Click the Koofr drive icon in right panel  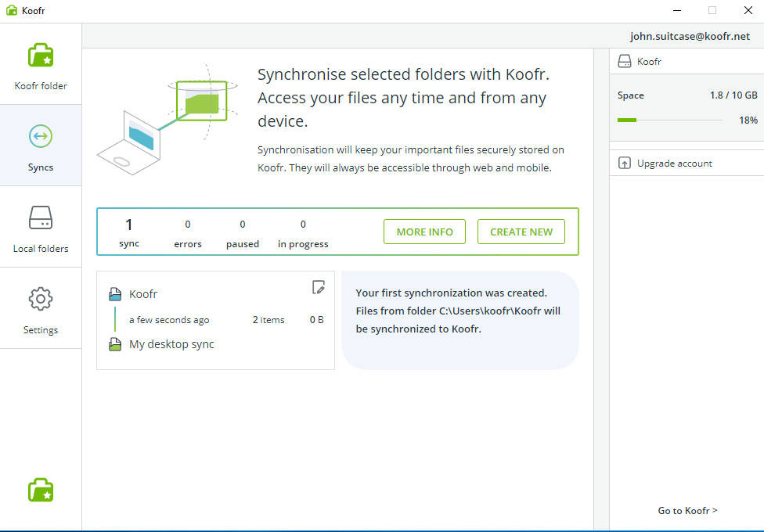(624, 61)
